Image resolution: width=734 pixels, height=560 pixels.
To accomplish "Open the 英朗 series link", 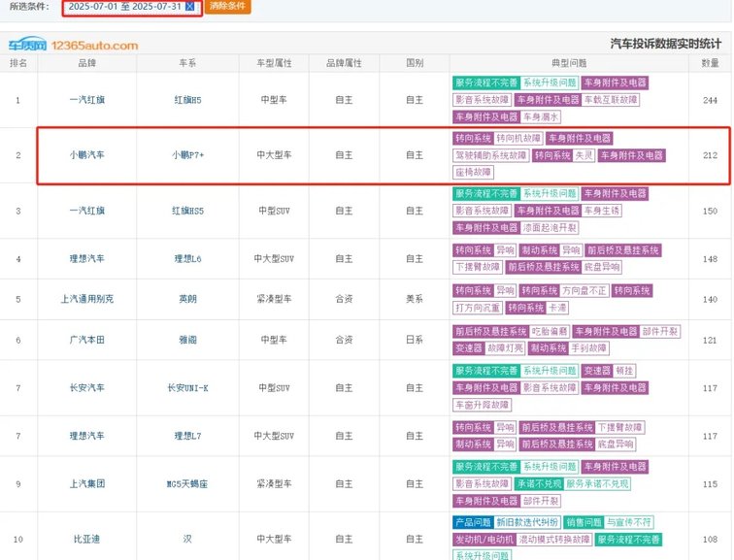I will pyautogui.click(x=187, y=299).
